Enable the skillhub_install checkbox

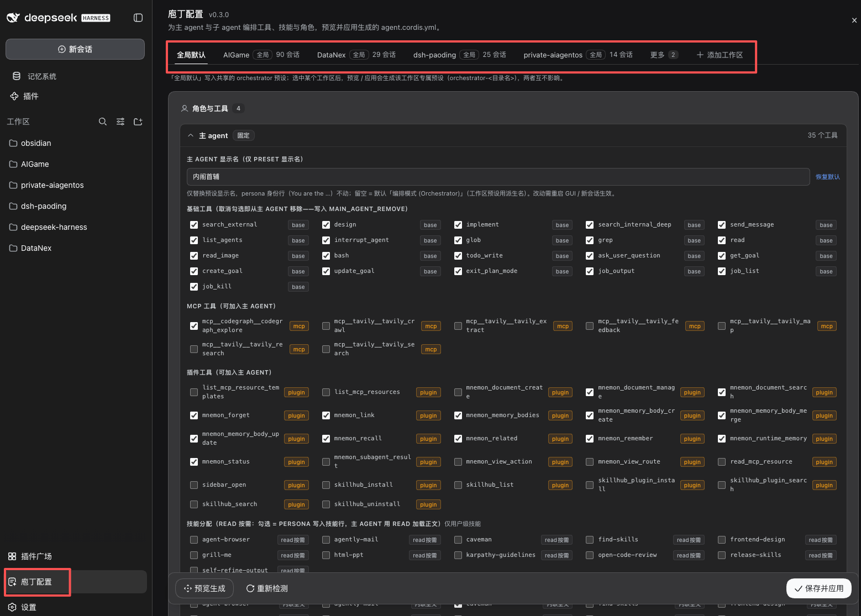click(326, 485)
